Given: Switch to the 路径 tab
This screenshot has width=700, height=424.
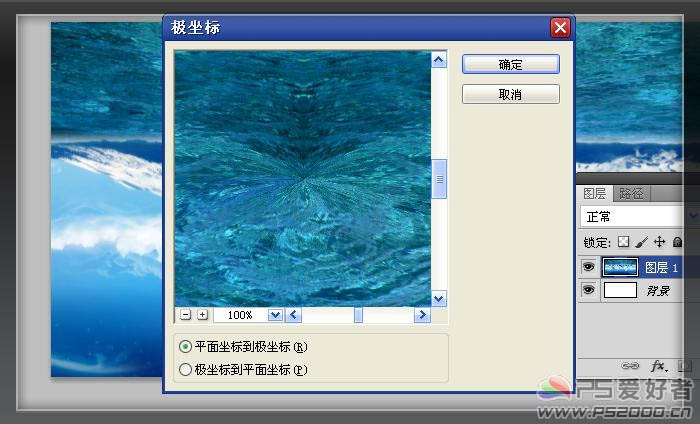Looking at the screenshot, I should [632, 194].
